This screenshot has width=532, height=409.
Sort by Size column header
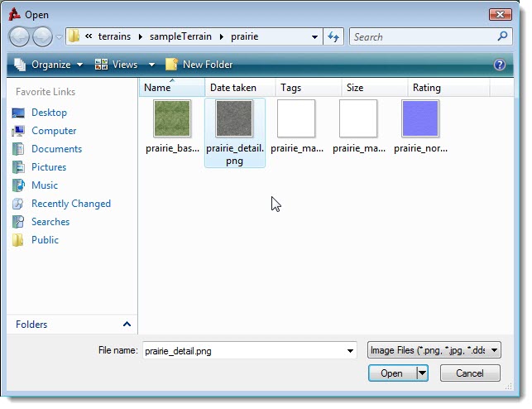point(374,88)
